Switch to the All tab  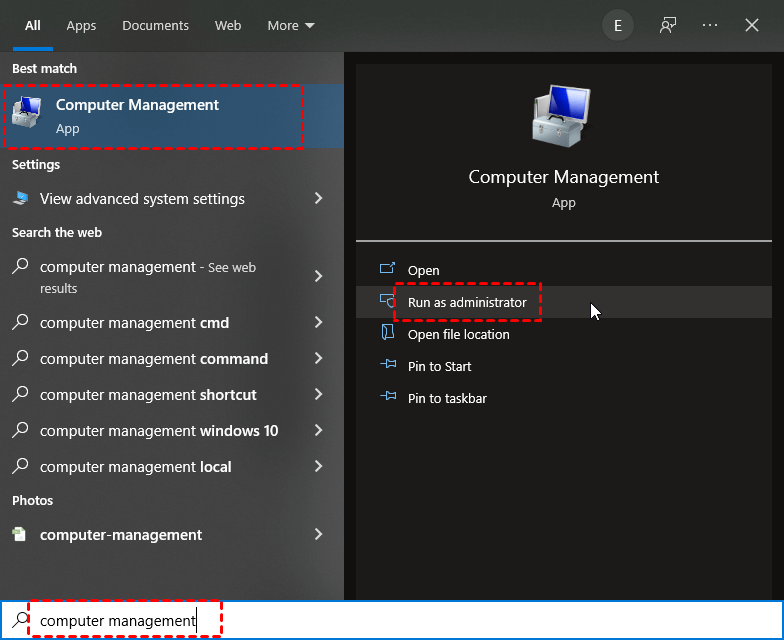click(33, 26)
